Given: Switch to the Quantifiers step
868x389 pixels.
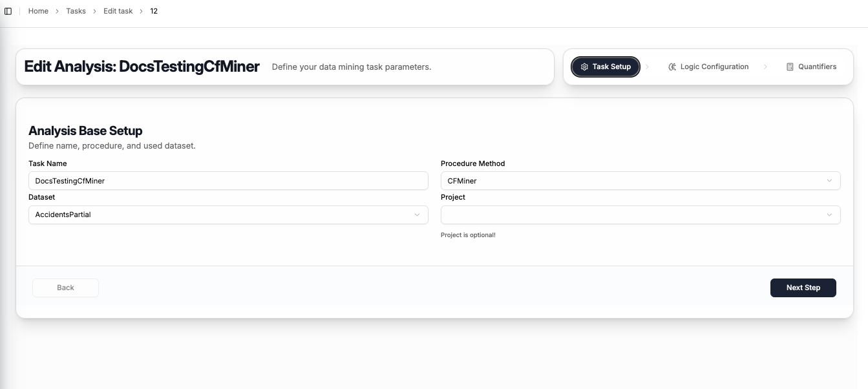Looking at the screenshot, I should point(811,67).
